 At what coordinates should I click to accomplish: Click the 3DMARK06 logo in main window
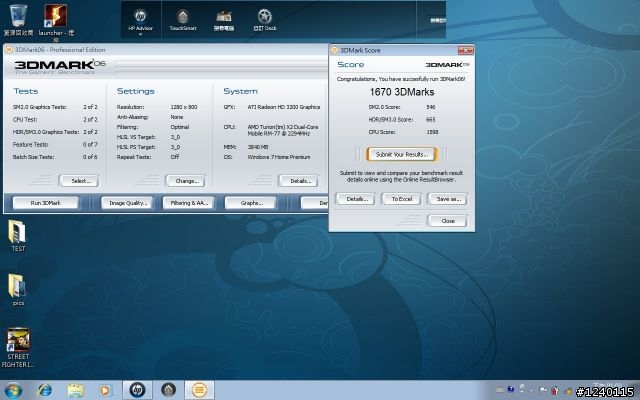60,67
